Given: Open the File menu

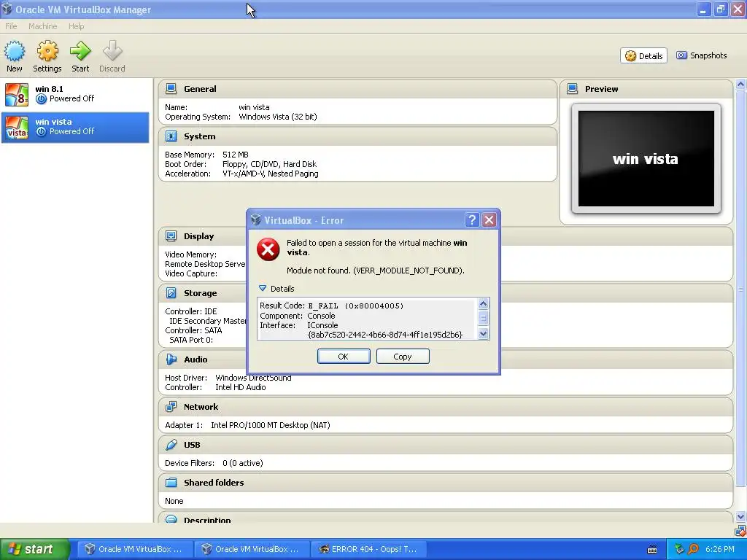Looking at the screenshot, I should 11,26.
